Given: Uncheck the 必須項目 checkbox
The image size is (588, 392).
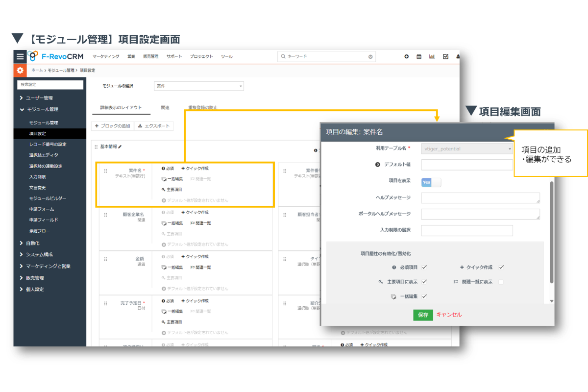Looking at the screenshot, I should point(424,268).
